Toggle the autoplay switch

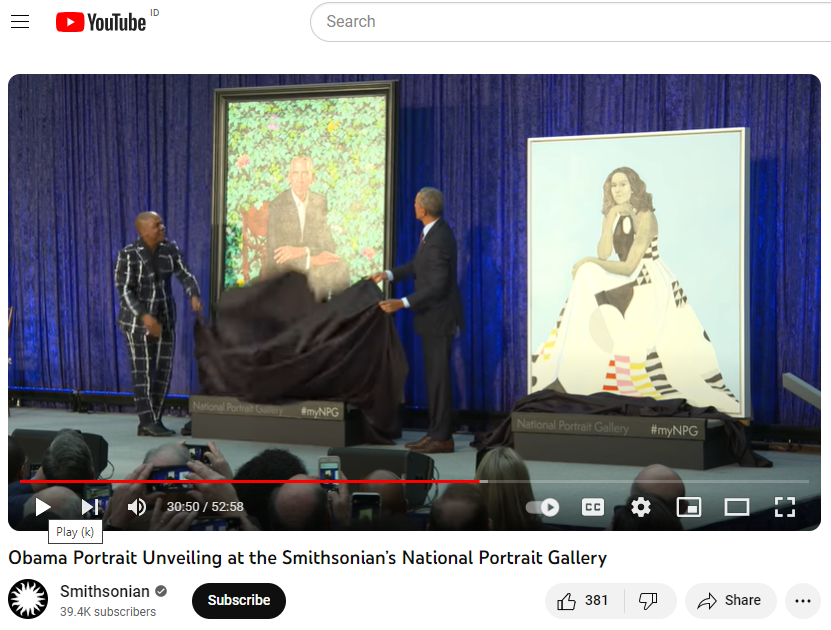(x=543, y=508)
